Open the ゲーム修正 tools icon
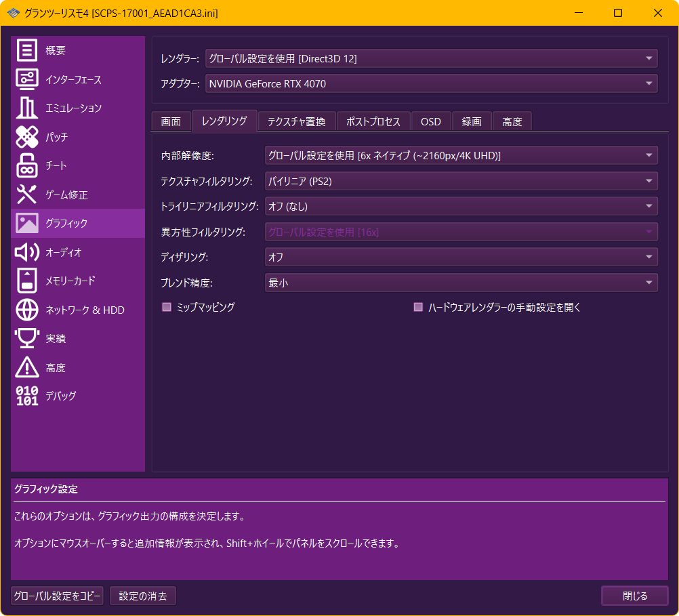Viewport: 679px width, 616px height. point(27,194)
